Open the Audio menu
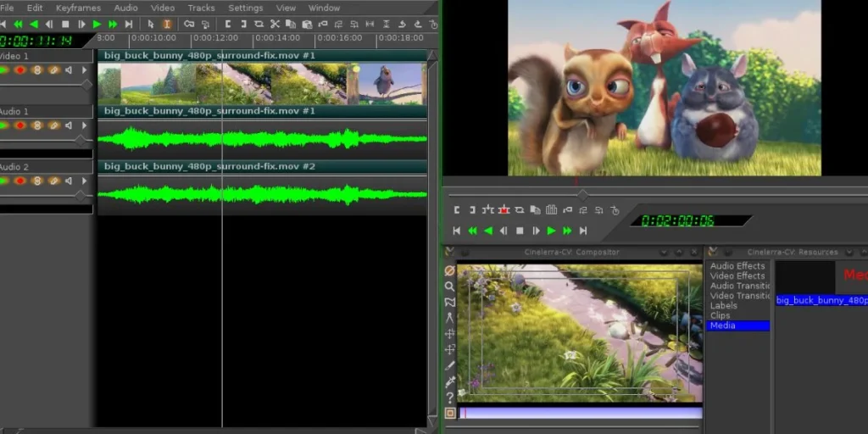 click(125, 8)
